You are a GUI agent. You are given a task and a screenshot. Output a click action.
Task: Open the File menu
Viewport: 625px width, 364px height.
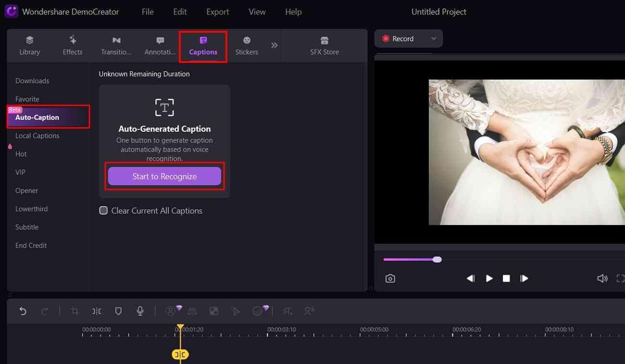point(148,12)
